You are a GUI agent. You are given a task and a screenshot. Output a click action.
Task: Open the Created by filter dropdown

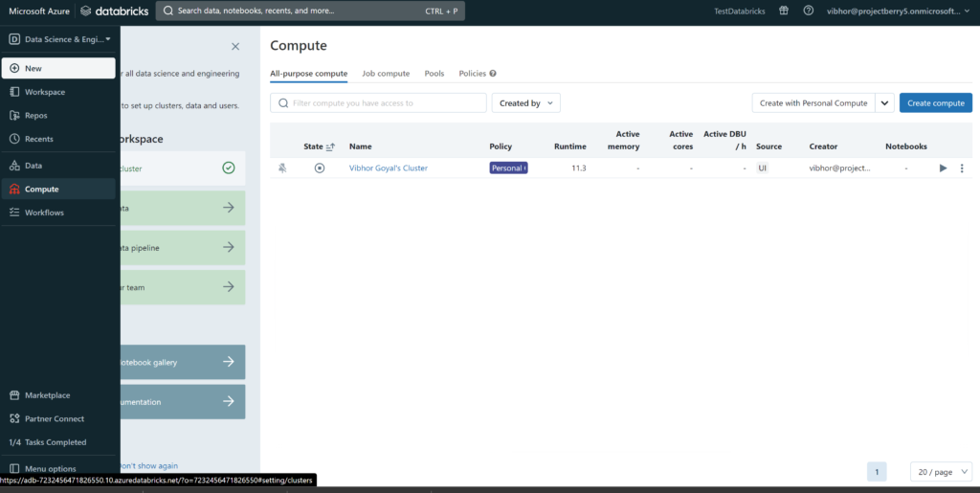point(525,103)
